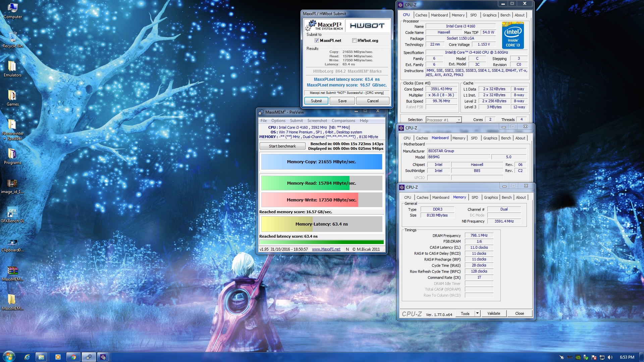This screenshot has width=644, height=362.
Task: Click Start benchmark button
Action: coord(282,146)
